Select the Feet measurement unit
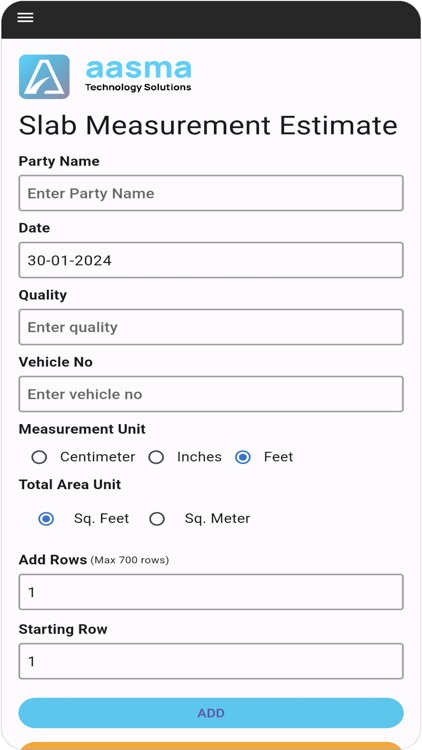 point(243,457)
